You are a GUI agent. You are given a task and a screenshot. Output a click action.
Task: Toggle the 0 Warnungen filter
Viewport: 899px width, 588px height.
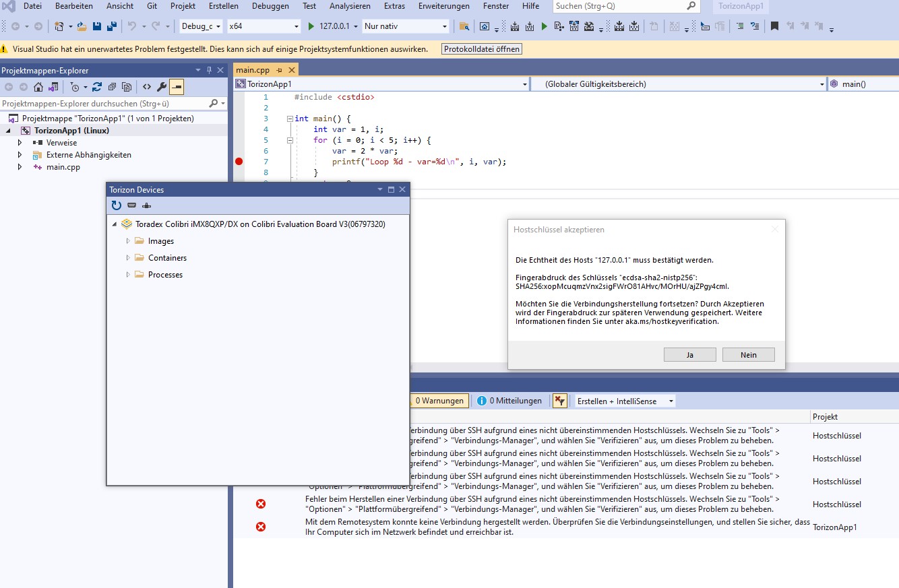438,401
